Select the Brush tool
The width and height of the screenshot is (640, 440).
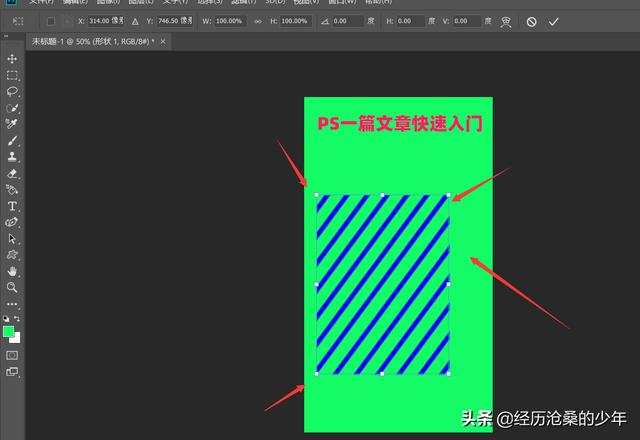click(x=12, y=141)
